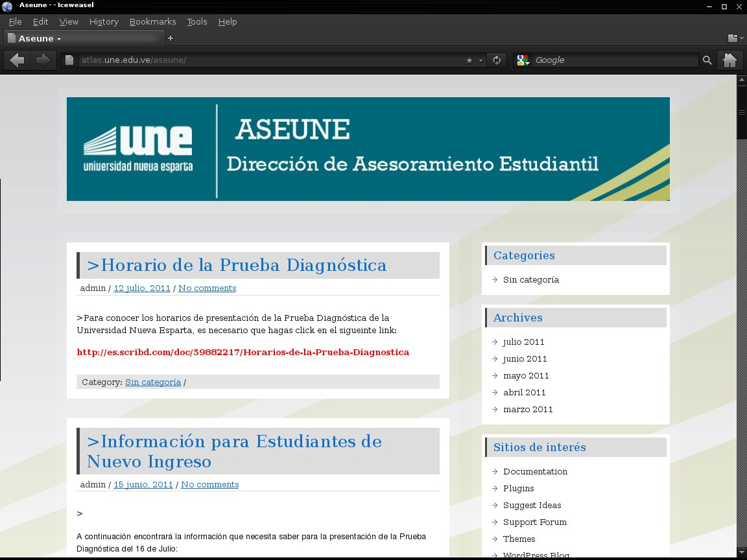Image resolution: width=747 pixels, height=560 pixels.
Task: Open the File menu
Action: coord(16,21)
